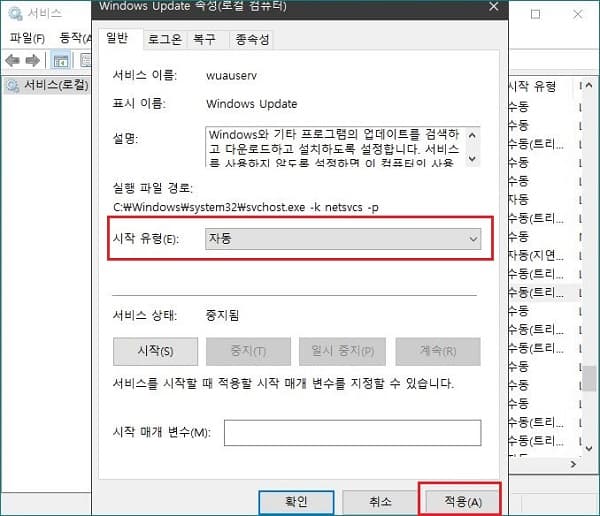
Task: Open the 시작 유형 dropdown
Action: click(343, 239)
